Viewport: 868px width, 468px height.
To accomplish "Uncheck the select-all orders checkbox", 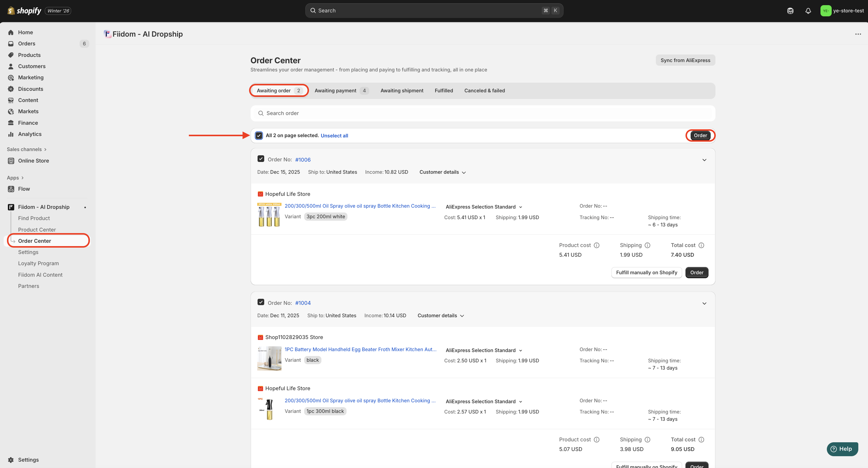I will tap(259, 135).
